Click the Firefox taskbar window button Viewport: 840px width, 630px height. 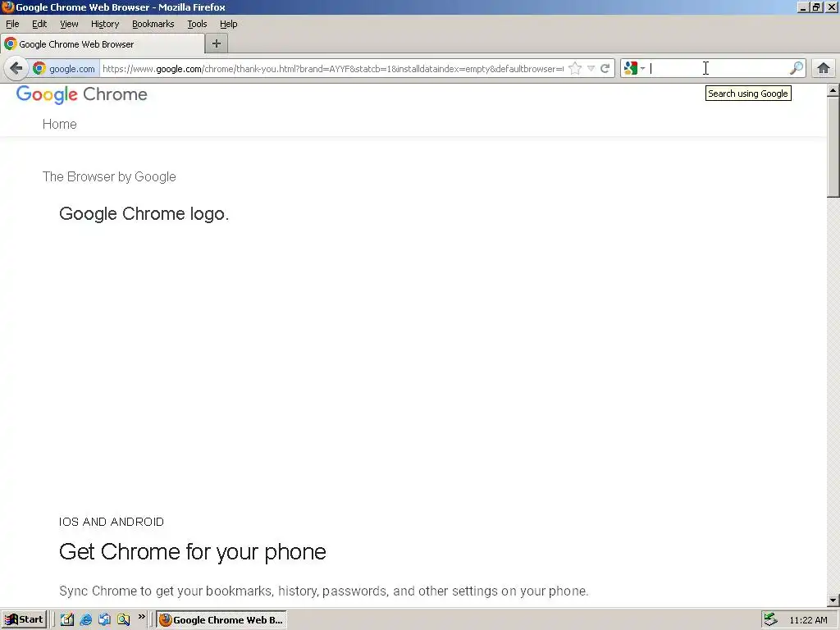point(221,620)
